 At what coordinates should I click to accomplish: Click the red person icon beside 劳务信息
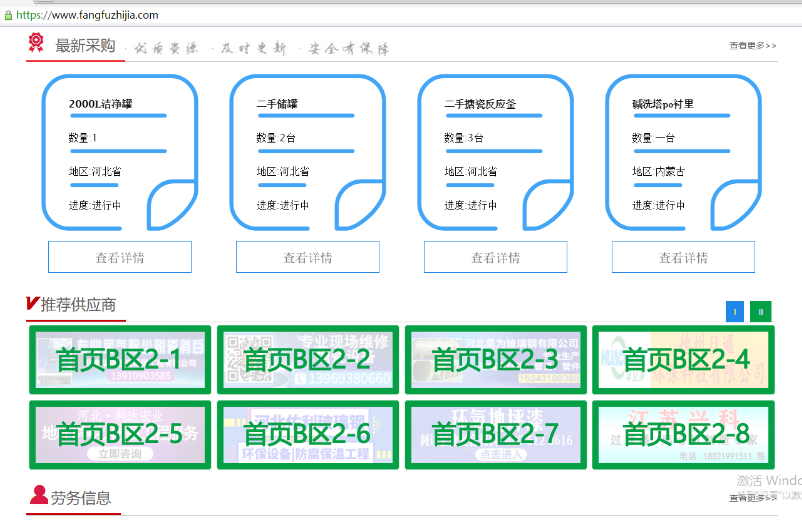pyautogui.click(x=39, y=495)
